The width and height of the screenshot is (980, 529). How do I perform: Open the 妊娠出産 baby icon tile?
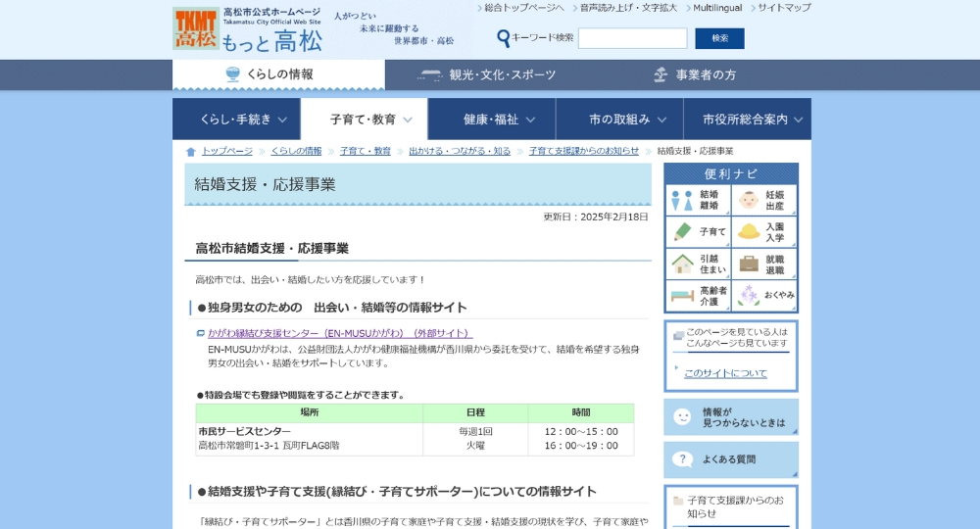763,200
